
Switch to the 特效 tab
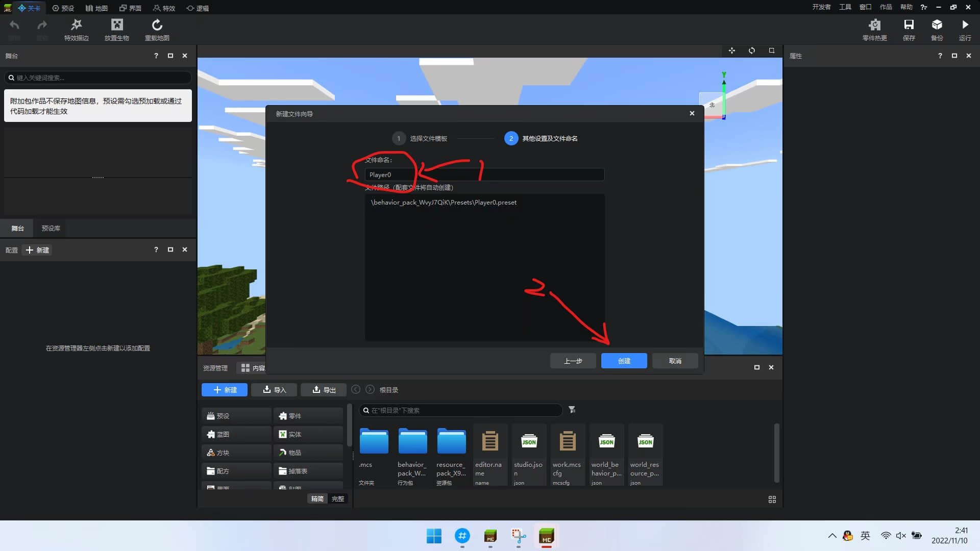164,8
